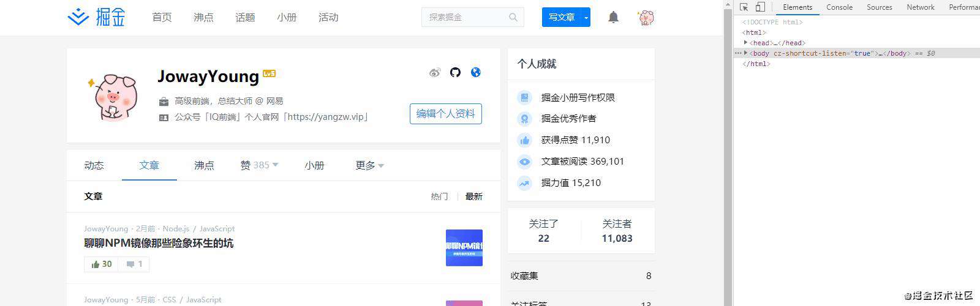Open the personal website globe icon
The height and width of the screenshot is (306, 980).
coord(475,72)
